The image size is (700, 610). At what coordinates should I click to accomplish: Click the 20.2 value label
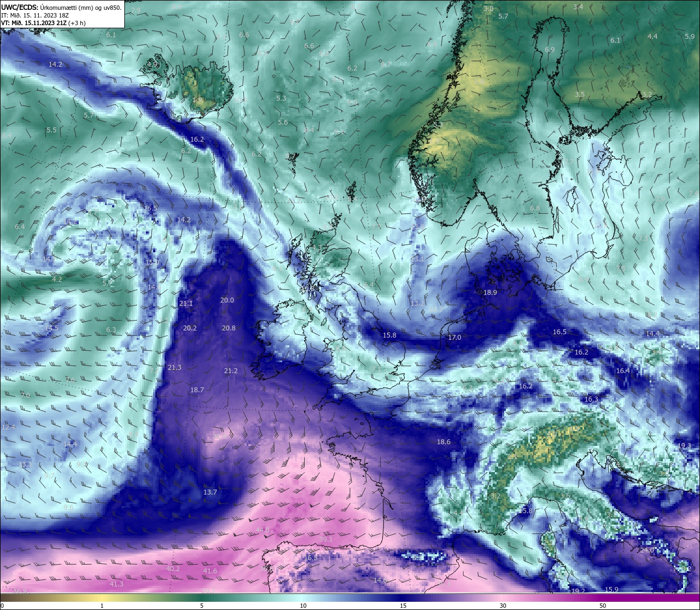(x=190, y=328)
